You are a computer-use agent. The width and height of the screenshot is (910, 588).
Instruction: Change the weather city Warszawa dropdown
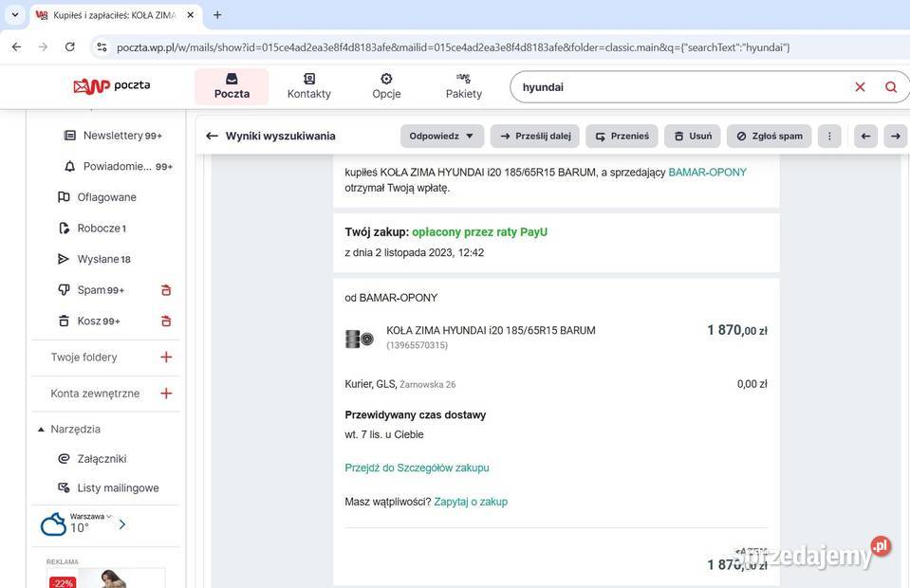coord(90,516)
